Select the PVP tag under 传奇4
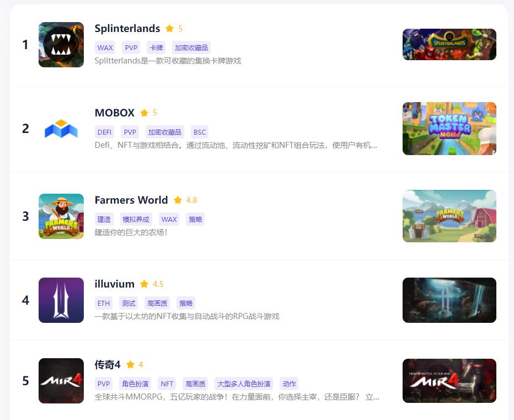Viewport: 514px width, 420px height. click(104, 384)
